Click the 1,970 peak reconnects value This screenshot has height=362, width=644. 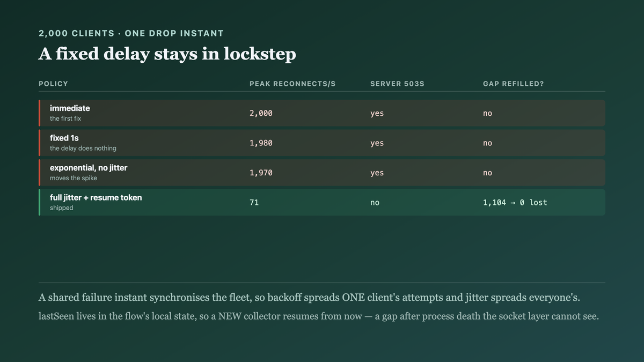[x=261, y=173]
